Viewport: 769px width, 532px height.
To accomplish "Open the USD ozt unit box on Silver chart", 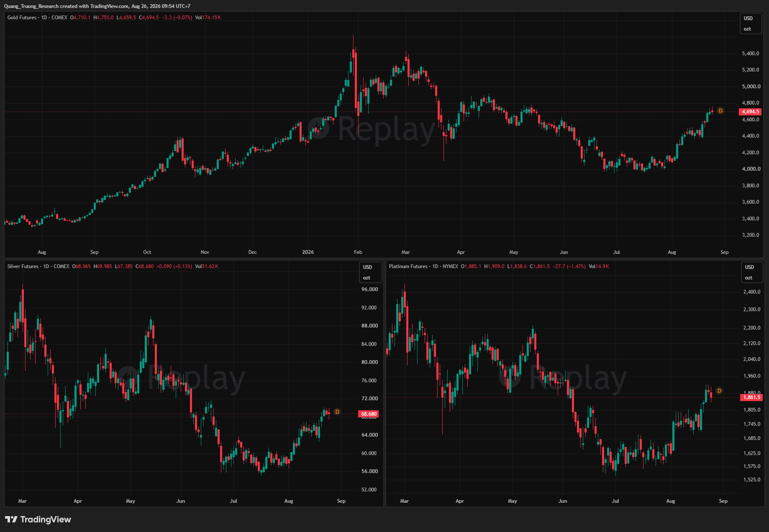I will pyautogui.click(x=370, y=272).
